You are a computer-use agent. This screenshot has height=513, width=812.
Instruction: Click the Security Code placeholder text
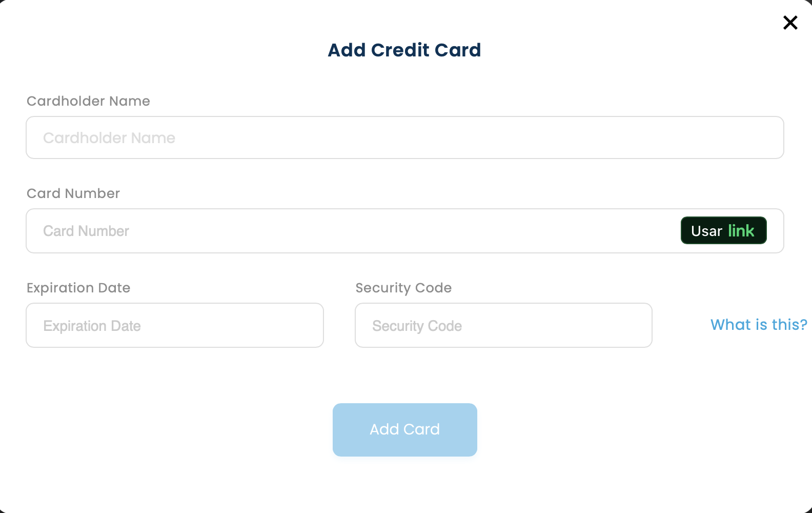[x=417, y=326]
